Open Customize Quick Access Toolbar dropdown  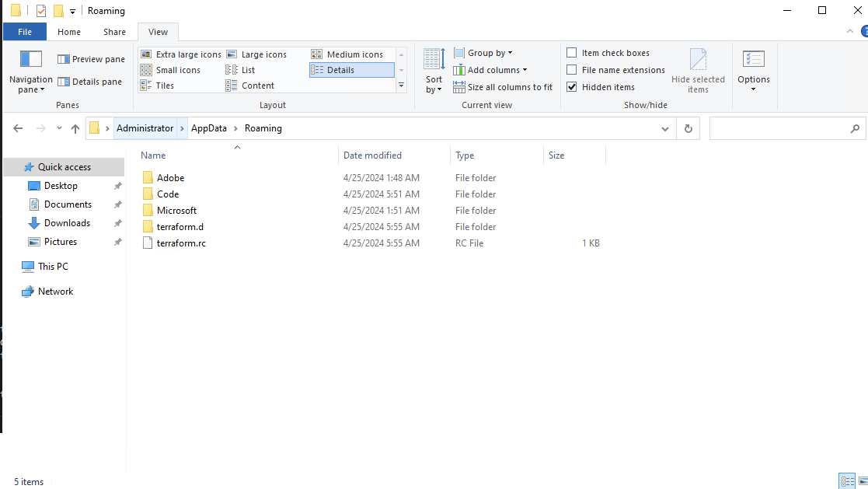tap(72, 11)
